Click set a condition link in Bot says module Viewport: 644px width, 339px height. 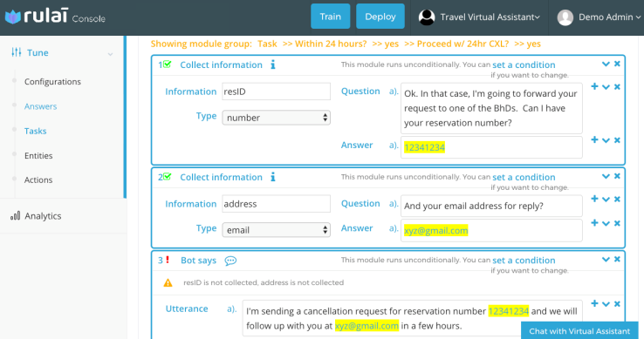point(524,261)
